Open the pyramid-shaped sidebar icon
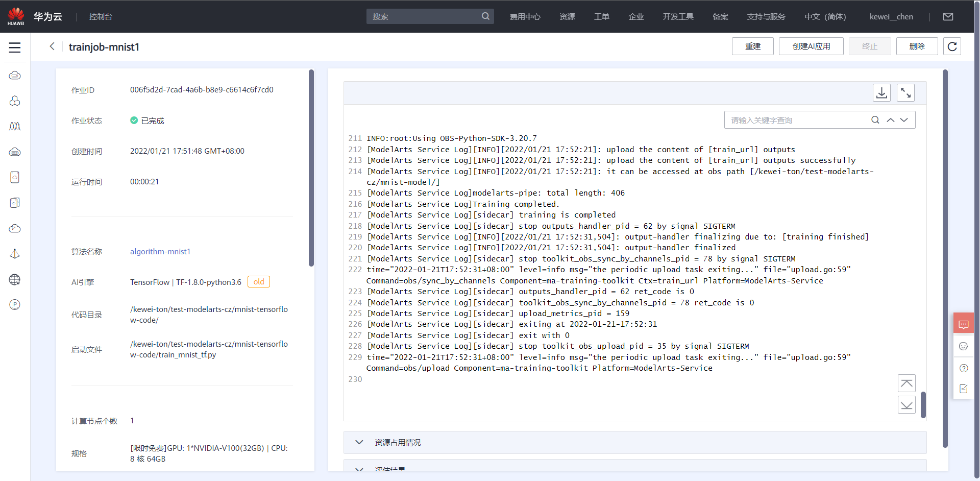The image size is (980, 481). [x=15, y=254]
